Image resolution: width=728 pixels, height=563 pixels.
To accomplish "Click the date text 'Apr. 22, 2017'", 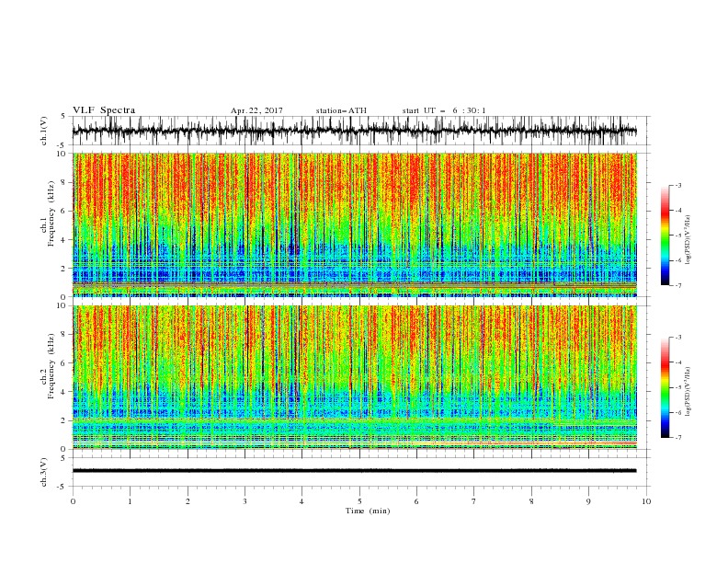I will 256,110.
